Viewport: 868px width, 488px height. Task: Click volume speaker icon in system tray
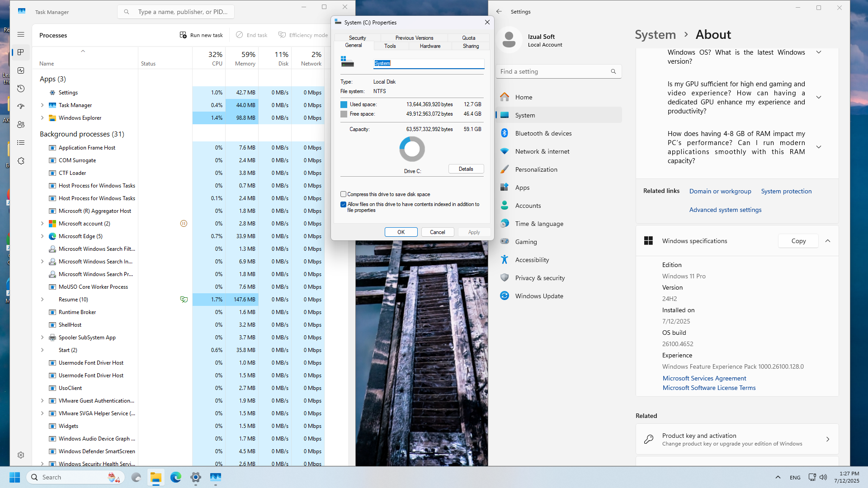coord(823,477)
